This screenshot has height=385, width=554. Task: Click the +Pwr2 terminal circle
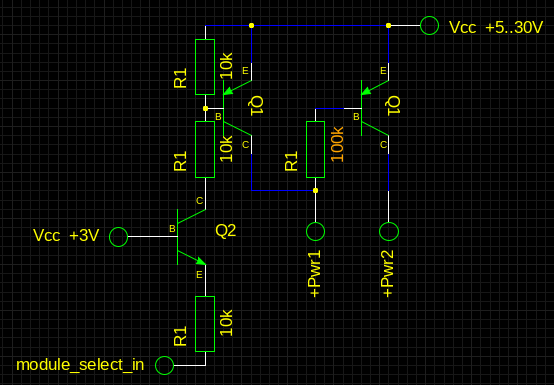389,231
